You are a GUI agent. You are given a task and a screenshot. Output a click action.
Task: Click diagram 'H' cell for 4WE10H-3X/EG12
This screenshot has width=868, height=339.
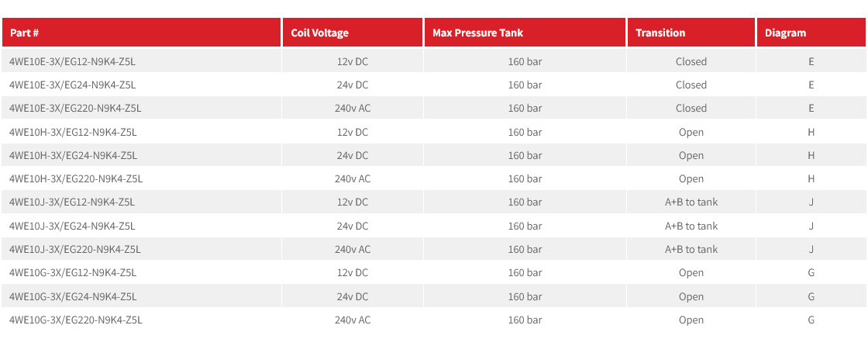pos(811,132)
